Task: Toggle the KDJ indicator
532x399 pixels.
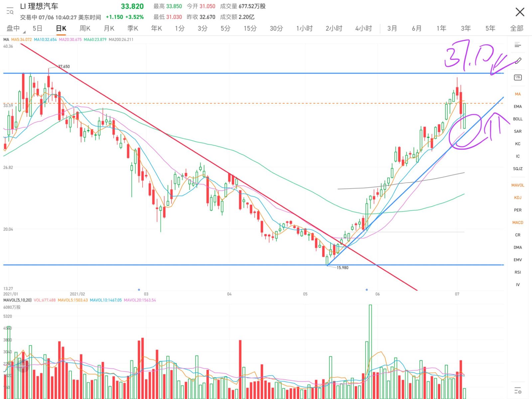Action: point(518,198)
